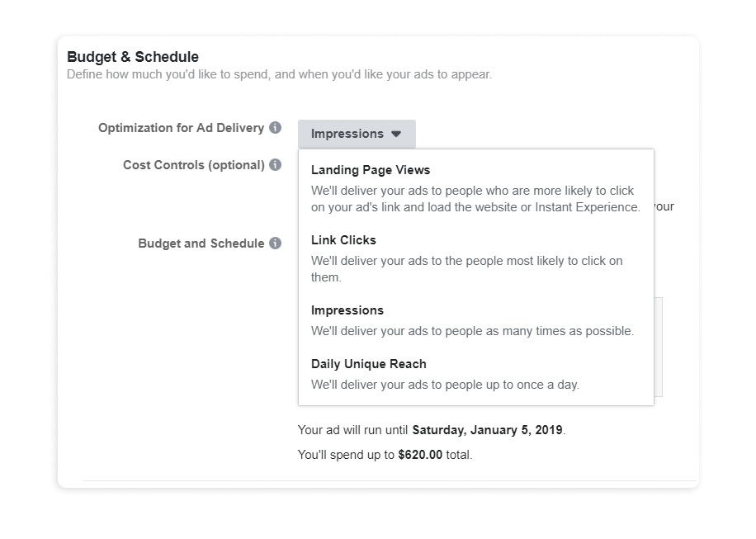
Task: Click Link Clicks description about likely clickers
Action: tap(466, 268)
